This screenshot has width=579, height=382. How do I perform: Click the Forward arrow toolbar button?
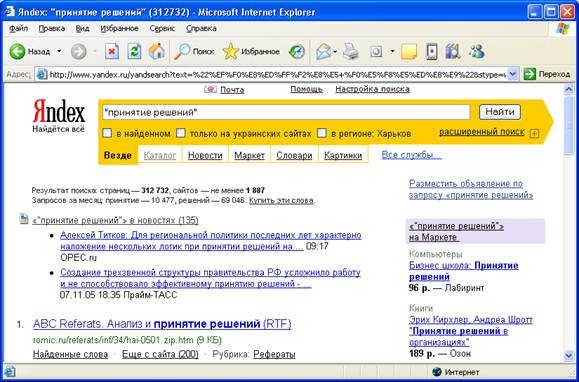(78, 52)
